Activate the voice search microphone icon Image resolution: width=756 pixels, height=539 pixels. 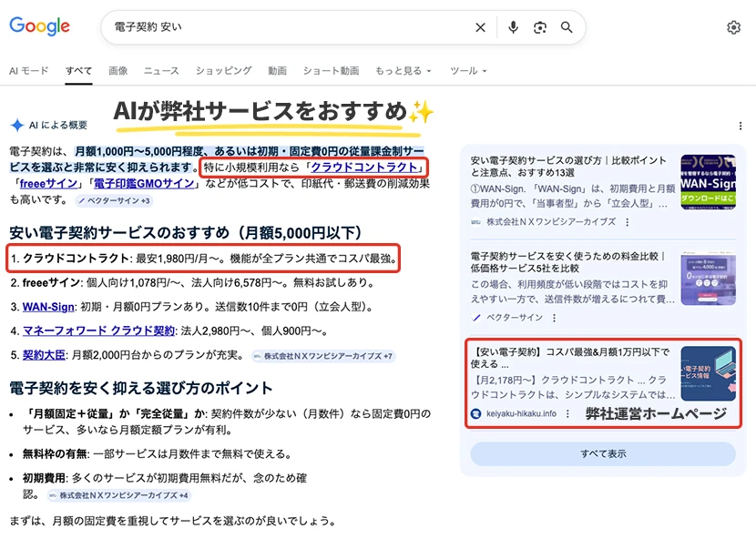pyautogui.click(x=512, y=27)
